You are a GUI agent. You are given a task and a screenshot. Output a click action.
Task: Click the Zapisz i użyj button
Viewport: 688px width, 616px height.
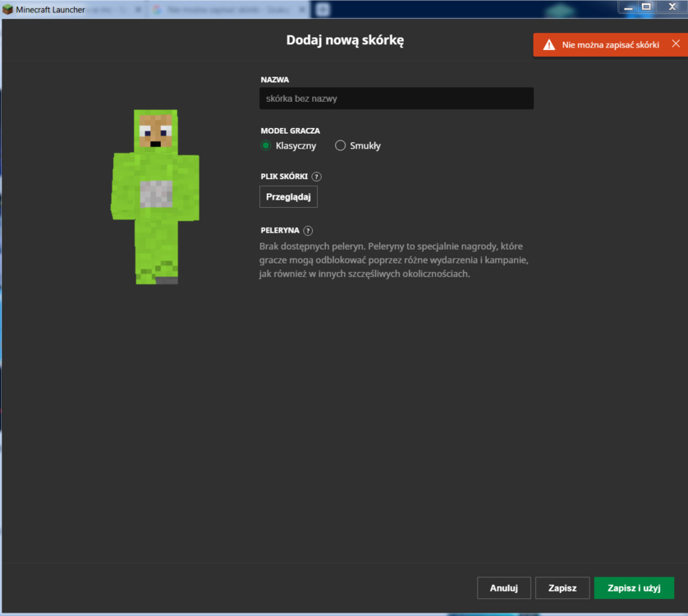634,588
